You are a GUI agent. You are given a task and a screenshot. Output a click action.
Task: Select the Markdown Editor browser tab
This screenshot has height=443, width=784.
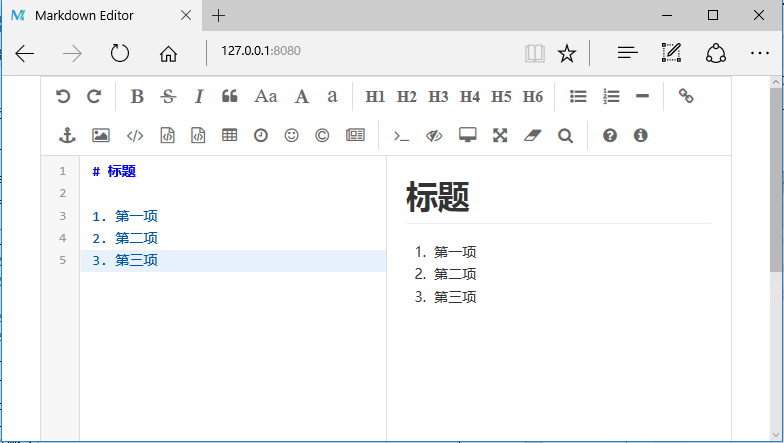click(100, 15)
